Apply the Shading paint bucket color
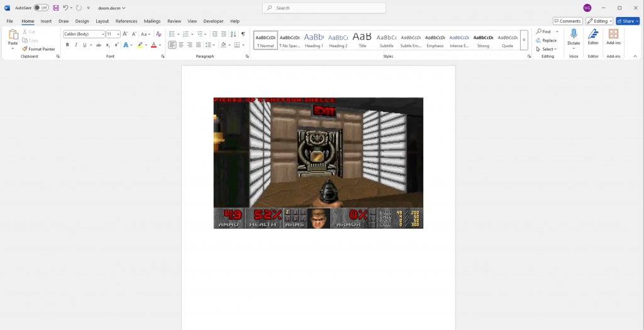The width and height of the screenshot is (644, 330). 223,45
